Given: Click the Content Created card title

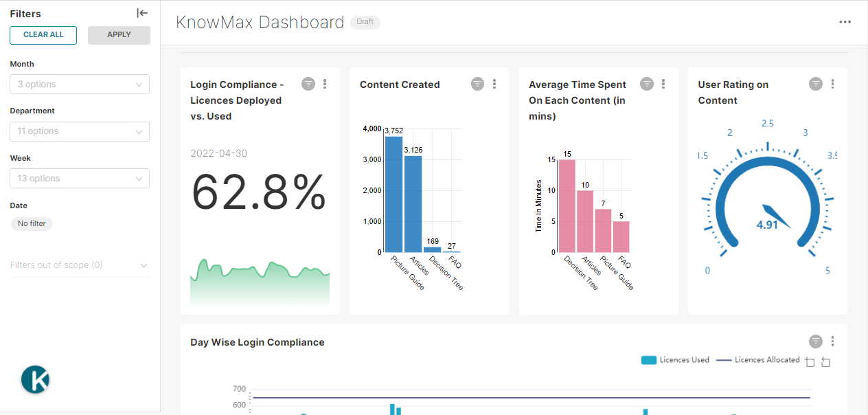Looking at the screenshot, I should 400,85.
